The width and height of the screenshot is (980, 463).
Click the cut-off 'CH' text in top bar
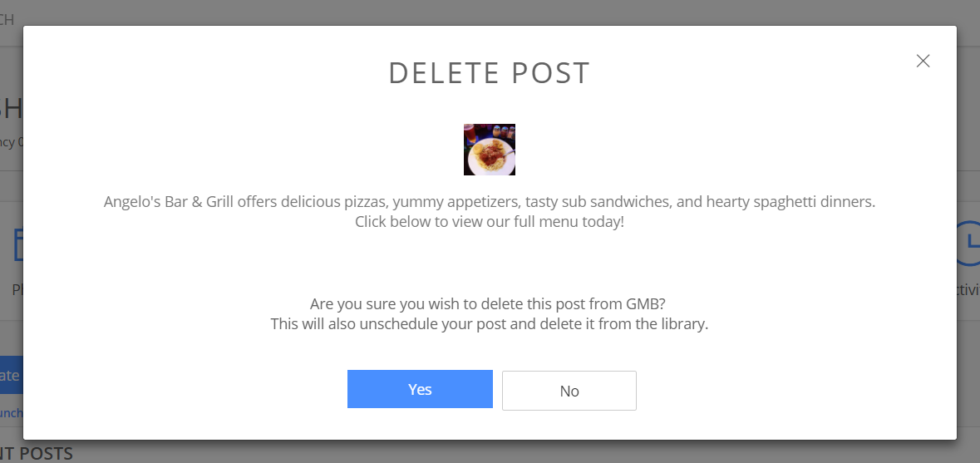pos(7,19)
